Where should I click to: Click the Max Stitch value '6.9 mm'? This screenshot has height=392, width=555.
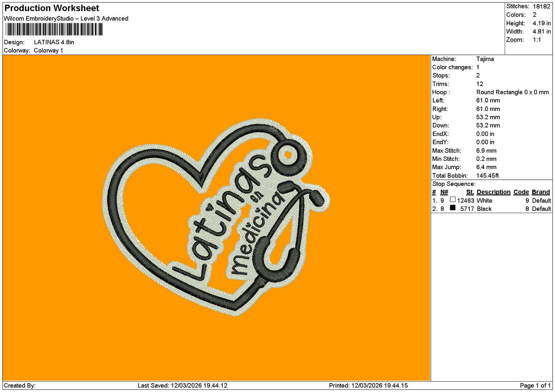[486, 151]
